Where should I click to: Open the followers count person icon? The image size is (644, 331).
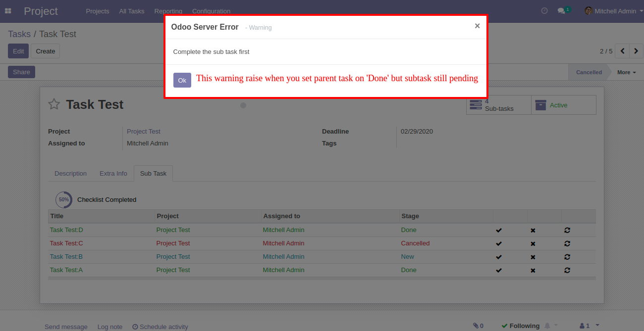coord(585,326)
